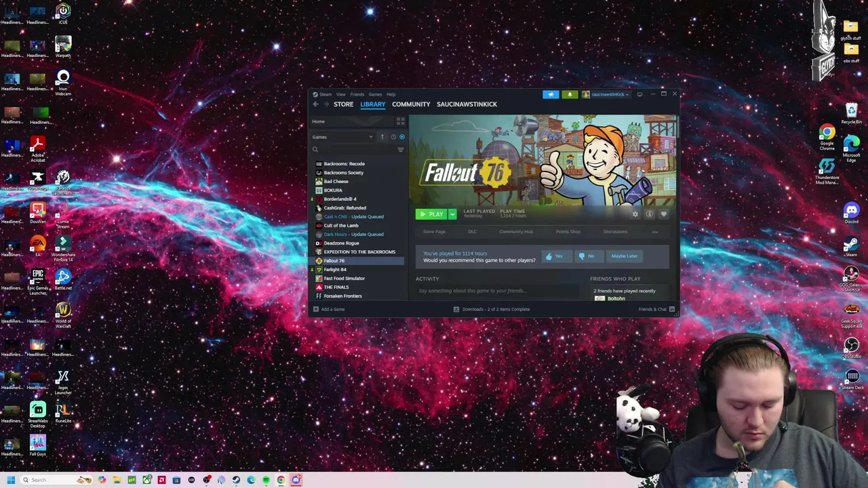Open Discord shortcut on the desktop
868x488 pixels.
pyautogui.click(x=851, y=214)
